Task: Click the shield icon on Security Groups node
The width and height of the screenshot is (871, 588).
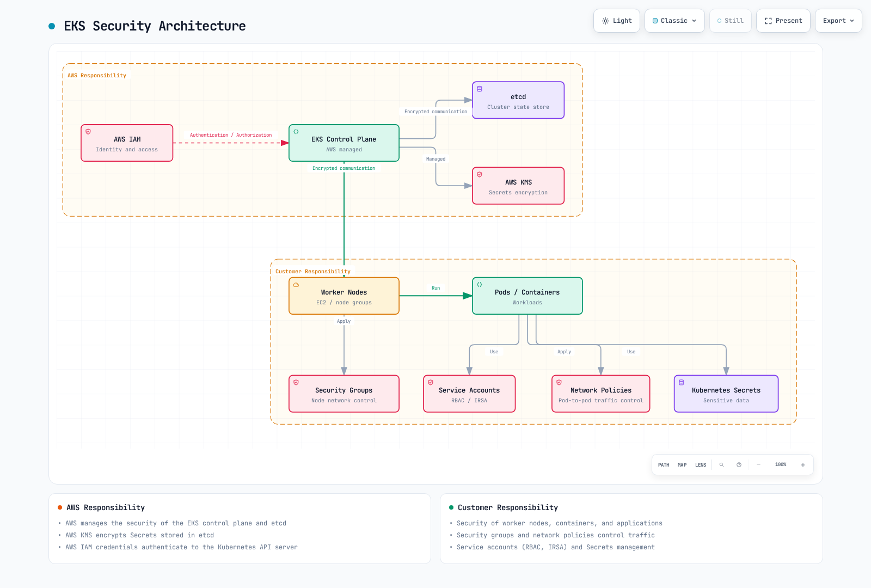Action: click(x=296, y=383)
